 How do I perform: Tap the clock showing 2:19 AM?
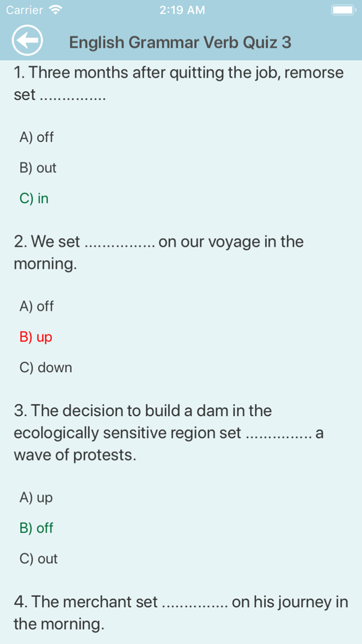[182, 9]
